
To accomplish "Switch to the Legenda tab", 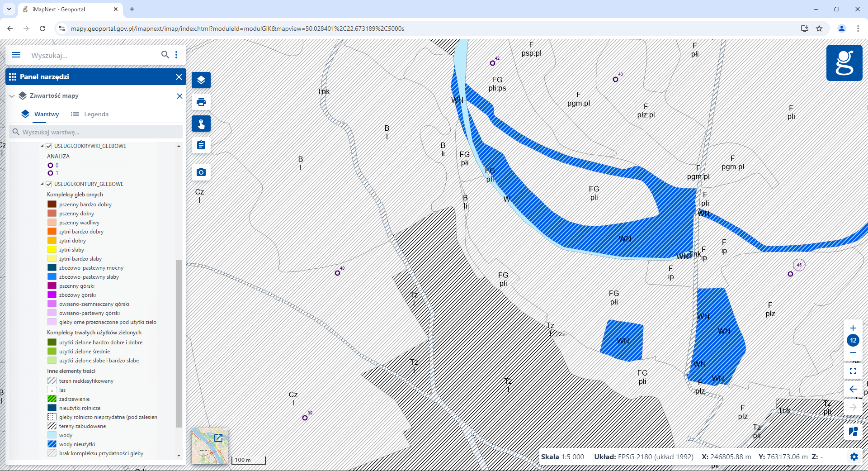I will click(90, 114).
